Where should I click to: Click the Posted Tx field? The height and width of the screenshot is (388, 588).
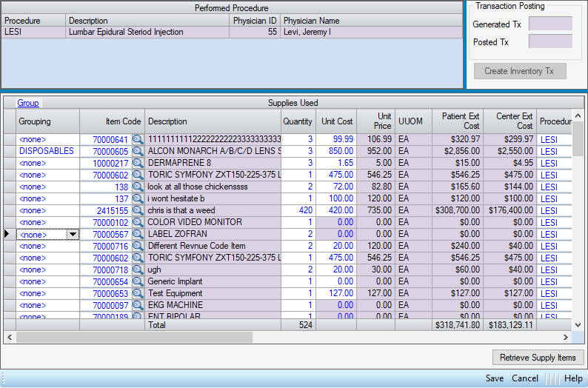550,41
